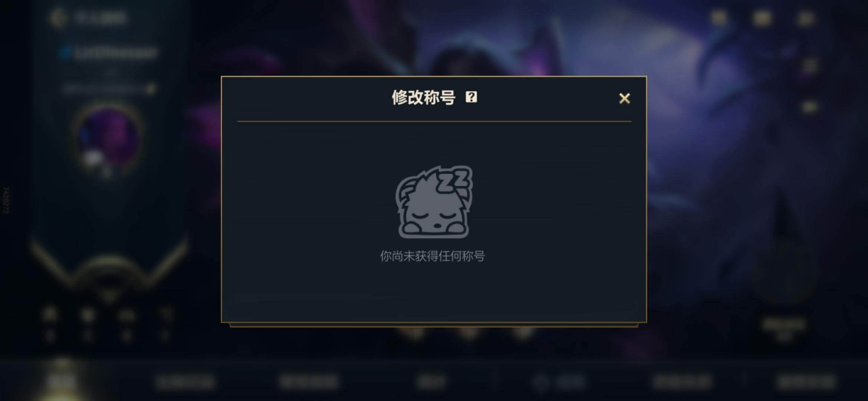This screenshot has width=868, height=401.
Task: Select the last blurred bottom tab
Action: tap(806, 382)
